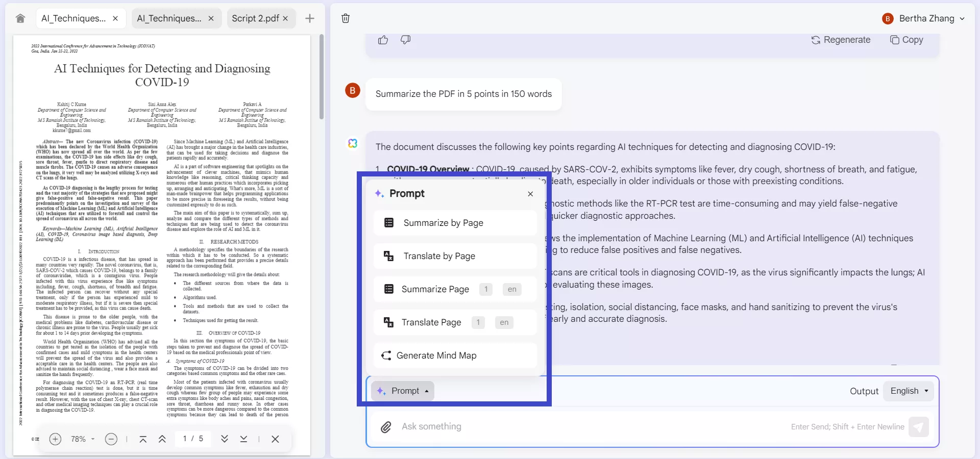Click the Prompt popup sparkle icon
The image size is (980, 459).
point(380,194)
